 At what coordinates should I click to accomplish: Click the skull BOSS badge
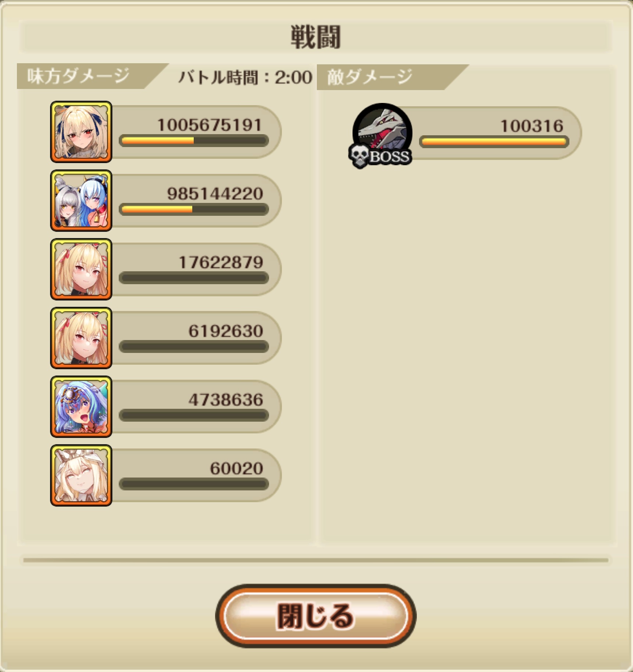(x=380, y=156)
